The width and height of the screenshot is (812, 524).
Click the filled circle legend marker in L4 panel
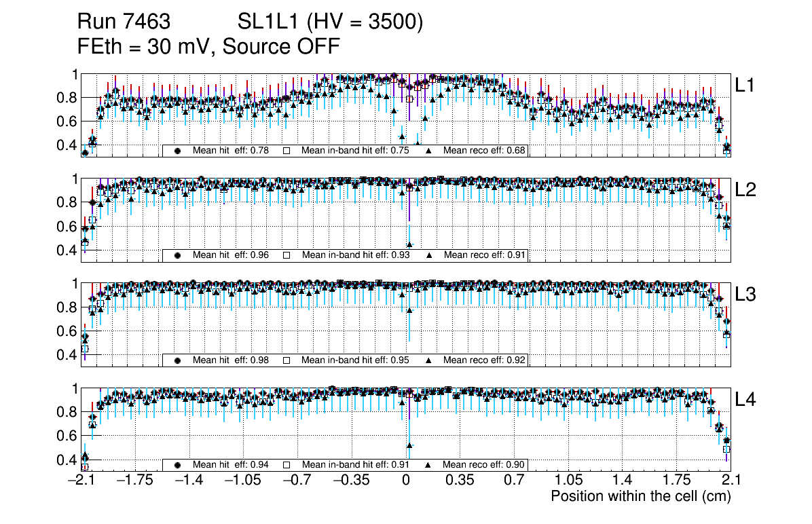[178, 465]
